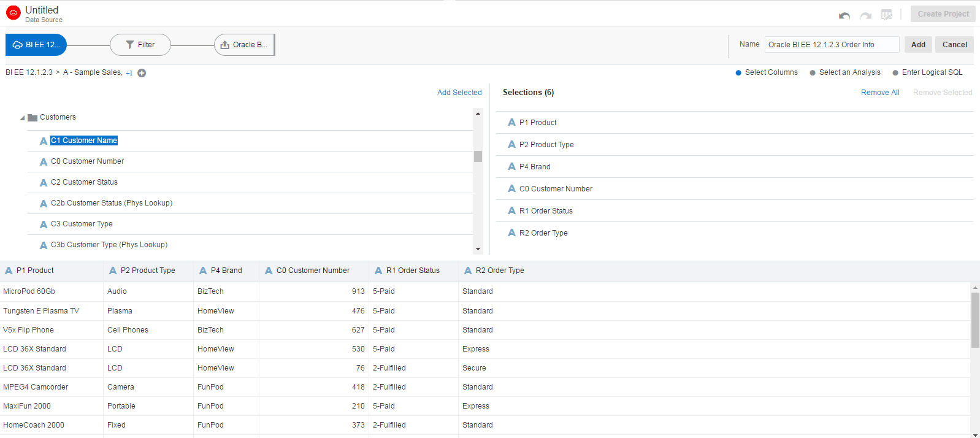Click the attribute icon beside C2 Customer Status
980x438 pixels.
tap(44, 183)
